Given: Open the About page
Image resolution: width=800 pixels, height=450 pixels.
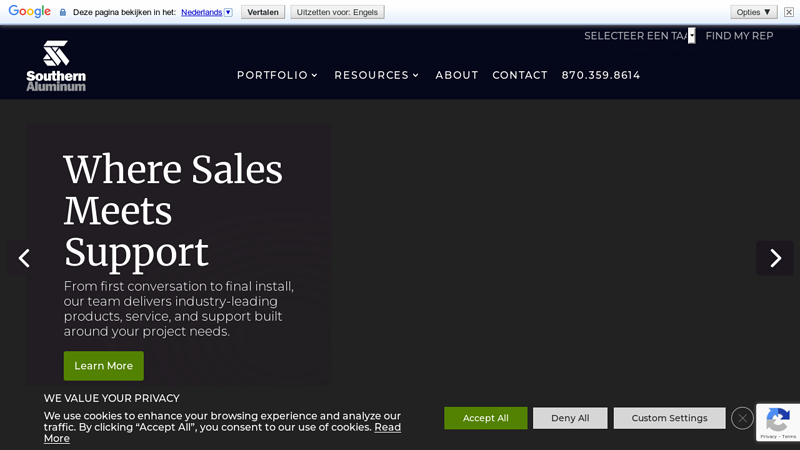Looking at the screenshot, I should click(x=457, y=75).
